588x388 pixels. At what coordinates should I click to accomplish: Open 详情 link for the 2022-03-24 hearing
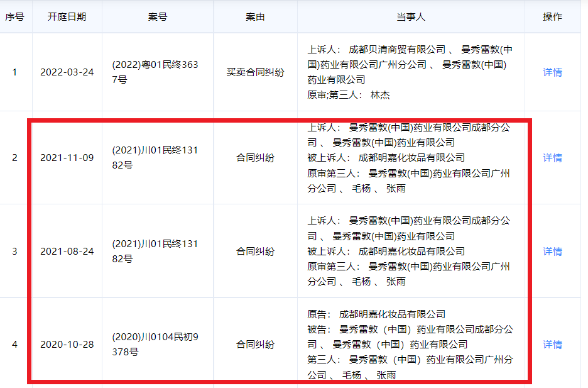coord(552,72)
